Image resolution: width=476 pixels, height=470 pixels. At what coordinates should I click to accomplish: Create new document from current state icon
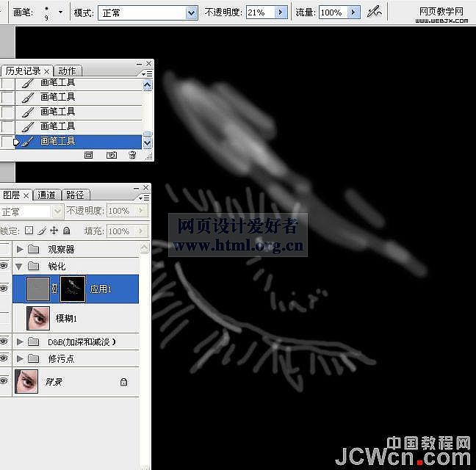pos(88,155)
